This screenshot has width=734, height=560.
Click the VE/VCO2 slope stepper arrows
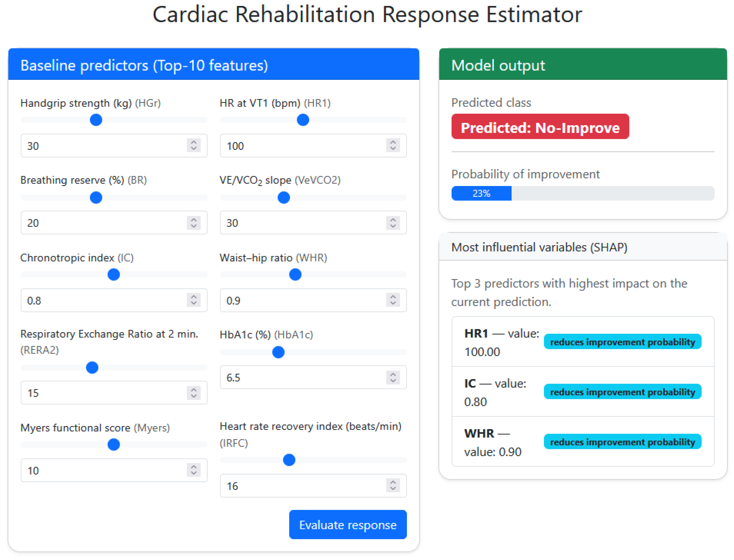coord(393,223)
